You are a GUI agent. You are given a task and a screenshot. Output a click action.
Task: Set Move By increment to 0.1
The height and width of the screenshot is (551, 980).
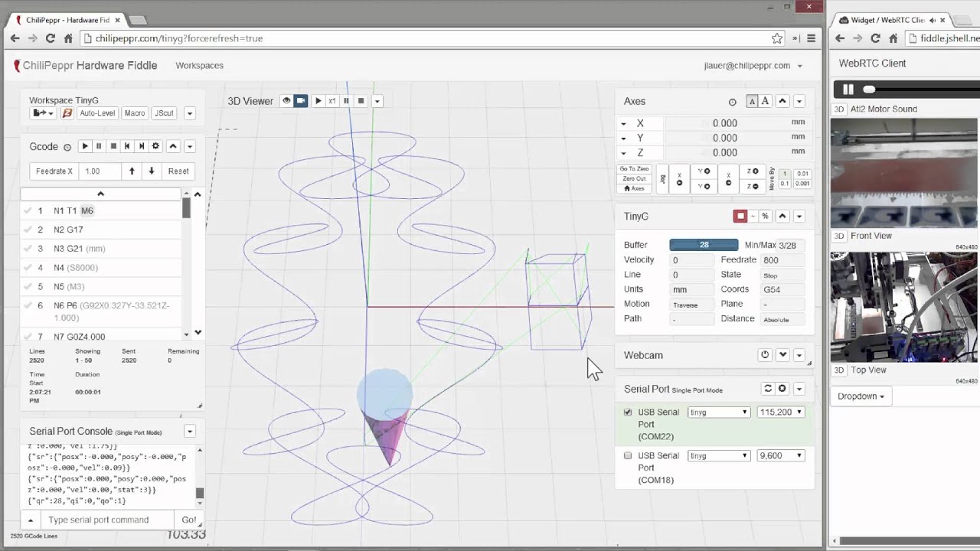coord(785,184)
